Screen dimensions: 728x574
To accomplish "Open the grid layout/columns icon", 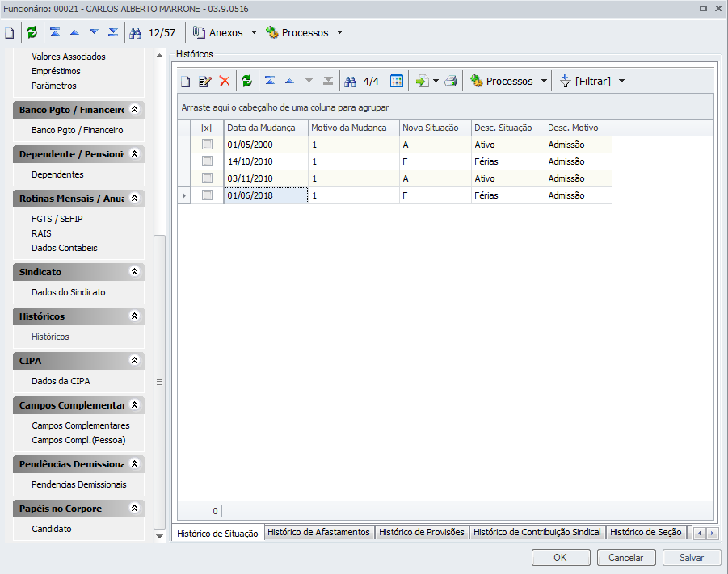I will [397, 81].
